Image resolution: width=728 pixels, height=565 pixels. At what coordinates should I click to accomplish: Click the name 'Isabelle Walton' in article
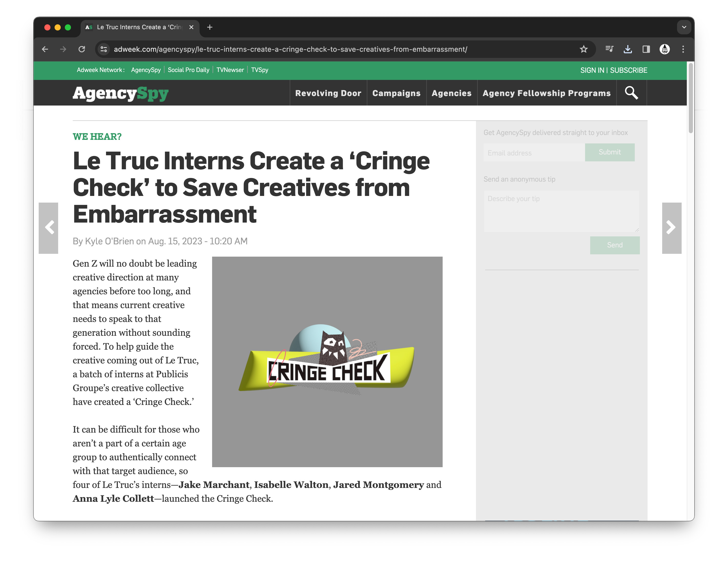291,485
